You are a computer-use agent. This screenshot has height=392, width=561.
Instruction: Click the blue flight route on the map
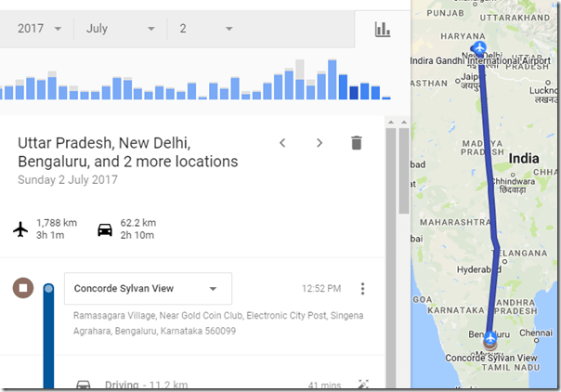[x=489, y=186]
